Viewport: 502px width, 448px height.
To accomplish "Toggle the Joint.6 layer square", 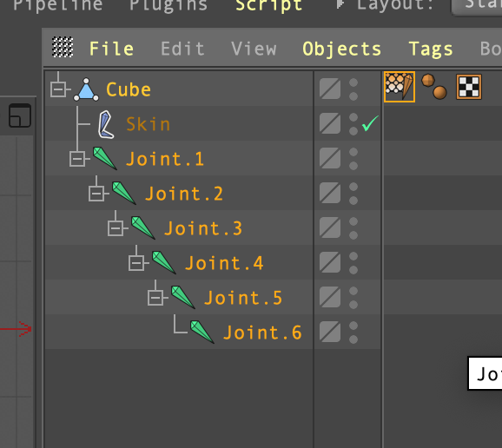I will coord(330,332).
